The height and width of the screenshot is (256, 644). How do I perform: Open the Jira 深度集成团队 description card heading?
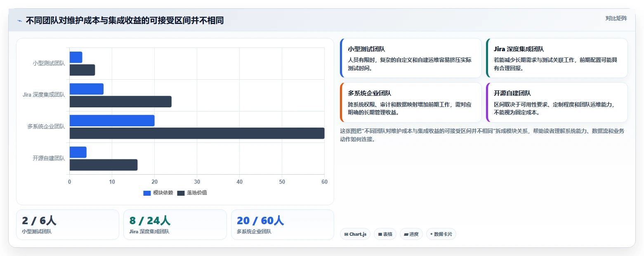pos(519,49)
